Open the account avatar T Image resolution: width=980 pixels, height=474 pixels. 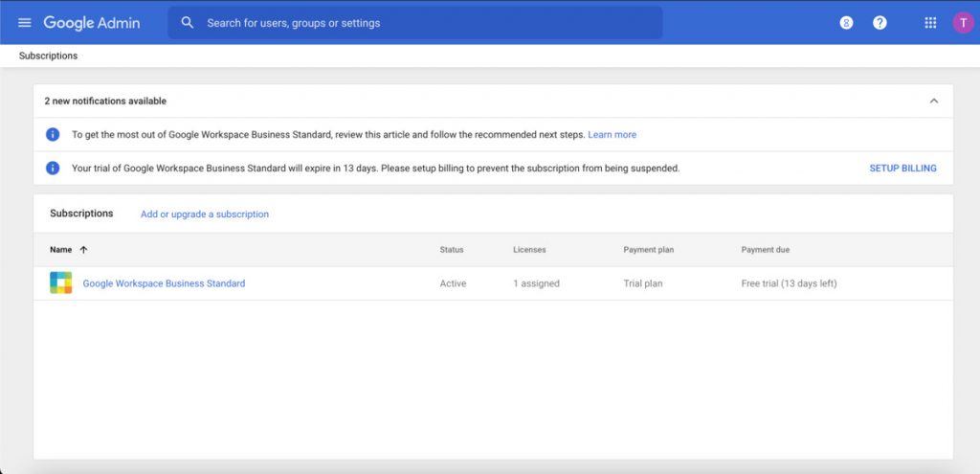tap(963, 23)
